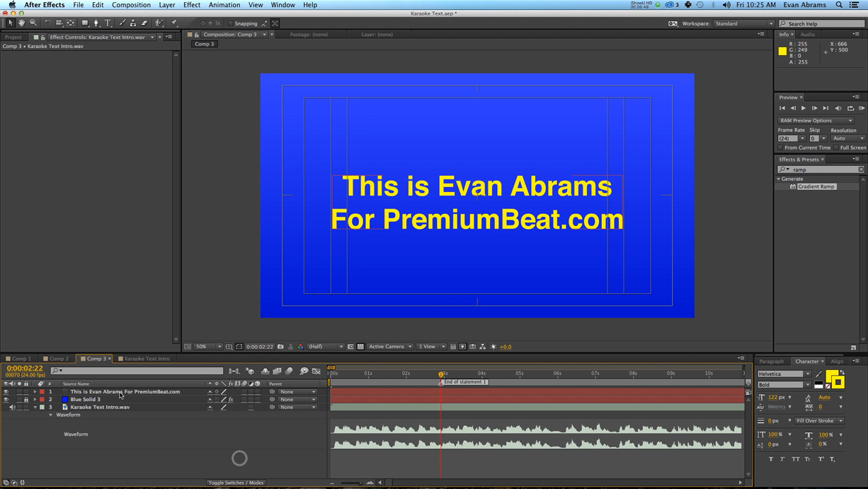Select the Brush tool

pos(122,23)
